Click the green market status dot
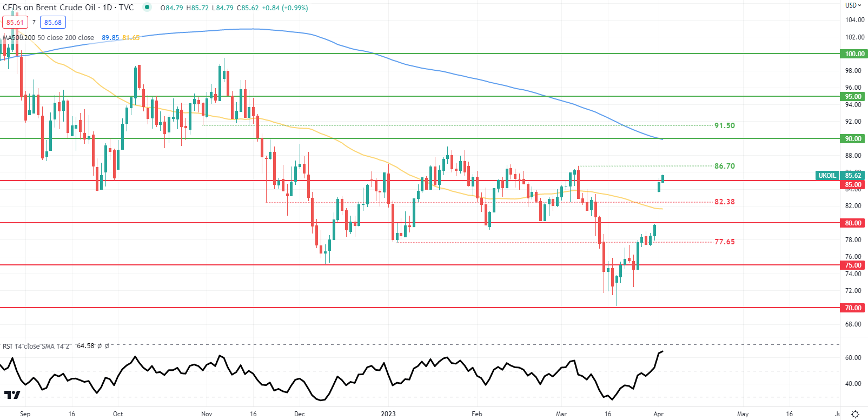The height and width of the screenshot is (420, 868). coord(147,8)
